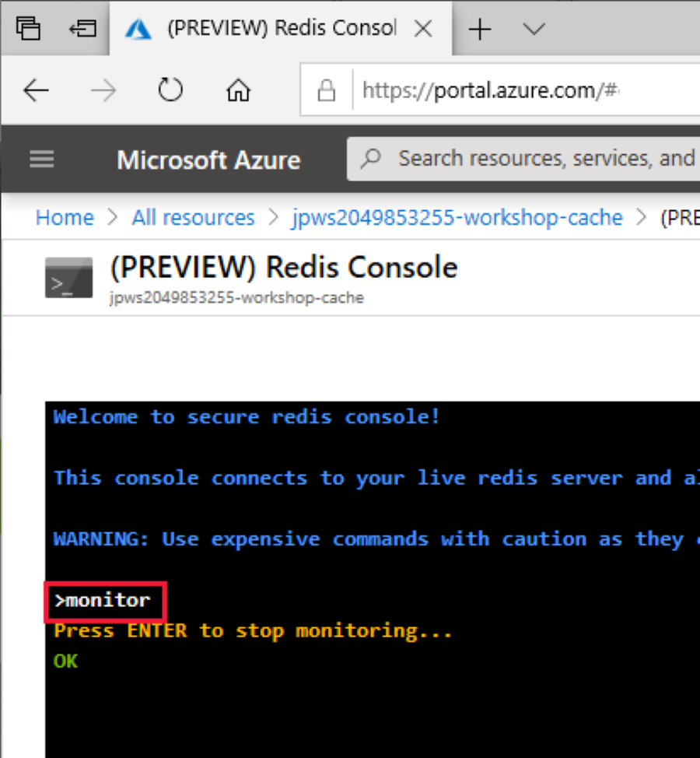Close the Redis Console browser tab
This screenshot has height=758, width=700.
pyautogui.click(x=423, y=29)
